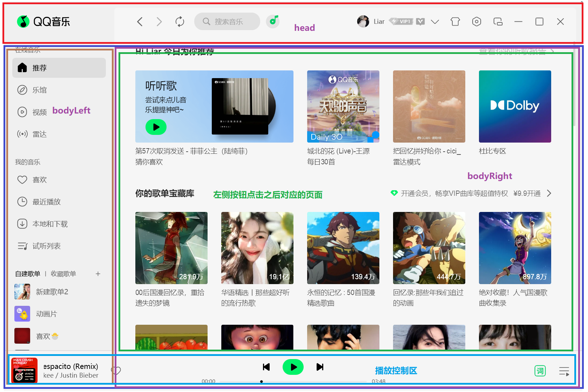The height and width of the screenshot is (392, 588).
Task: Select 推荐 in the sidebar
Action: pyautogui.click(x=59, y=68)
